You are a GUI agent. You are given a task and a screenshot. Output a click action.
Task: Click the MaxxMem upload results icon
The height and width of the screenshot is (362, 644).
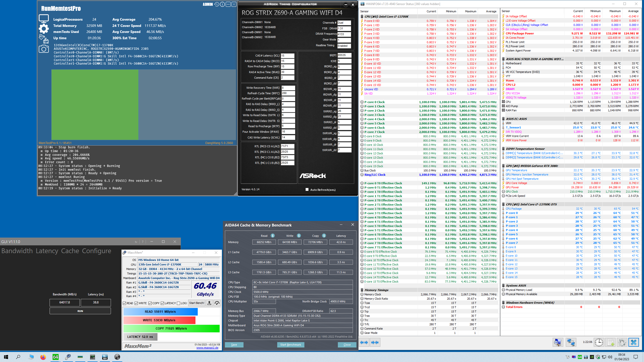point(209,303)
